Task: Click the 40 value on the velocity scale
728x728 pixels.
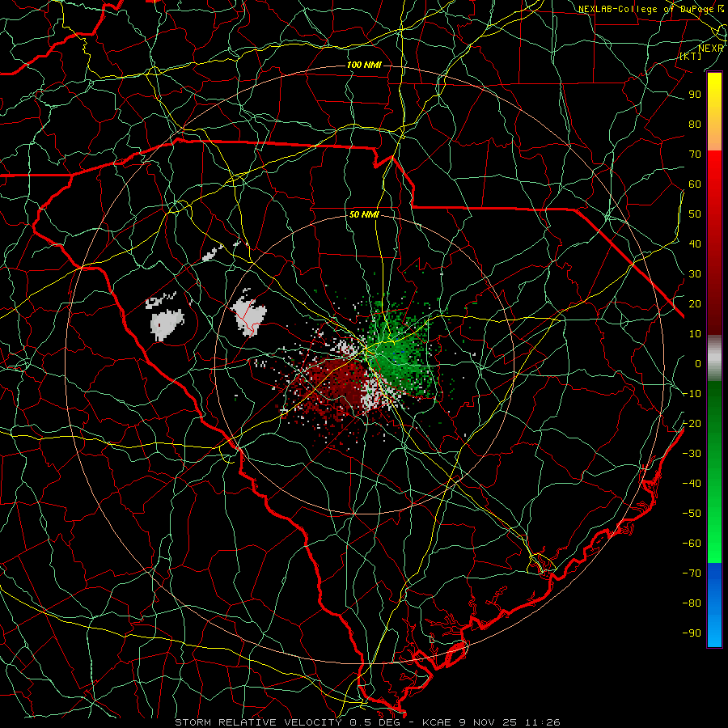Action: point(695,244)
